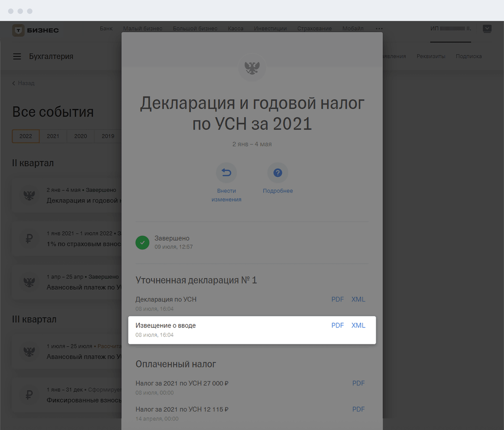
Task: Download XML of Извещение о вводе
Action: click(x=358, y=326)
